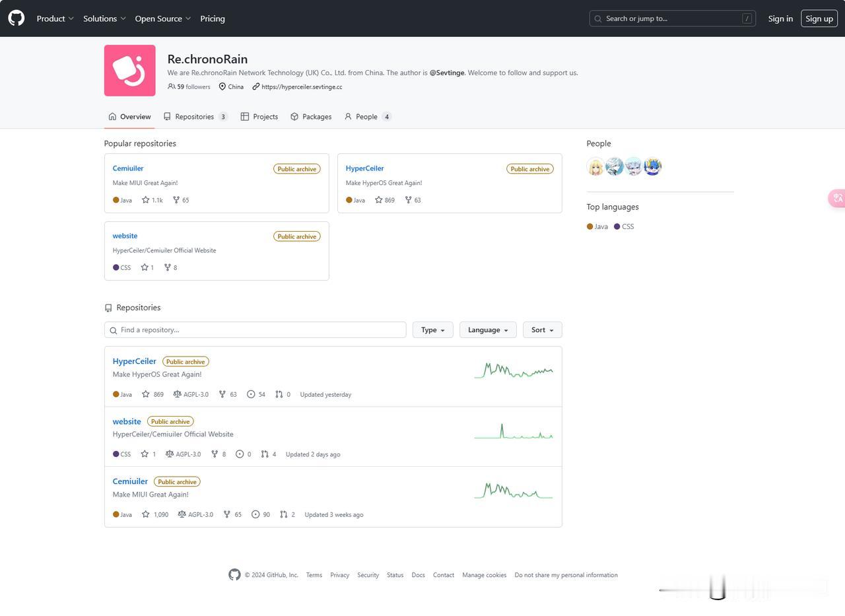Image resolution: width=845 pixels, height=616 pixels.
Task: View stars of HyperCeiler in repository list
Action: [152, 394]
